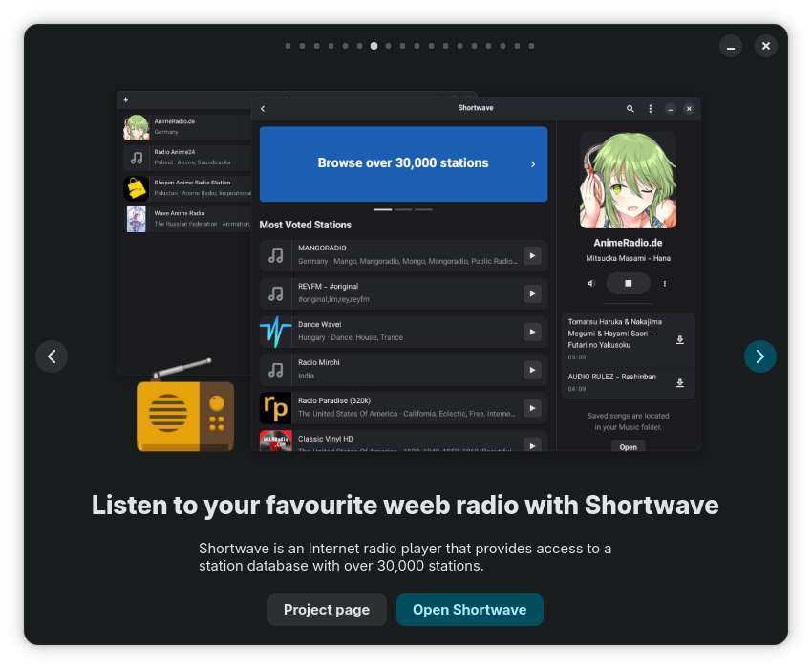Click the Project page button
The width and height of the screenshot is (812, 669).
(x=327, y=610)
